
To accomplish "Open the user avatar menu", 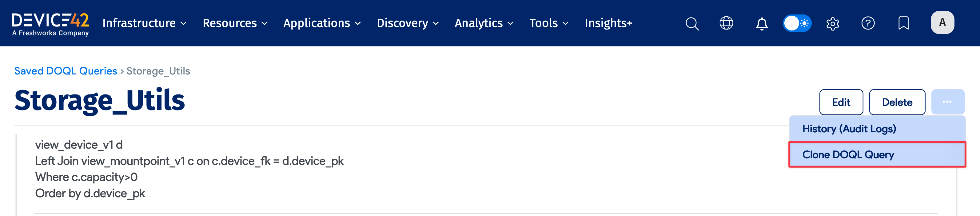I will tap(942, 22).
